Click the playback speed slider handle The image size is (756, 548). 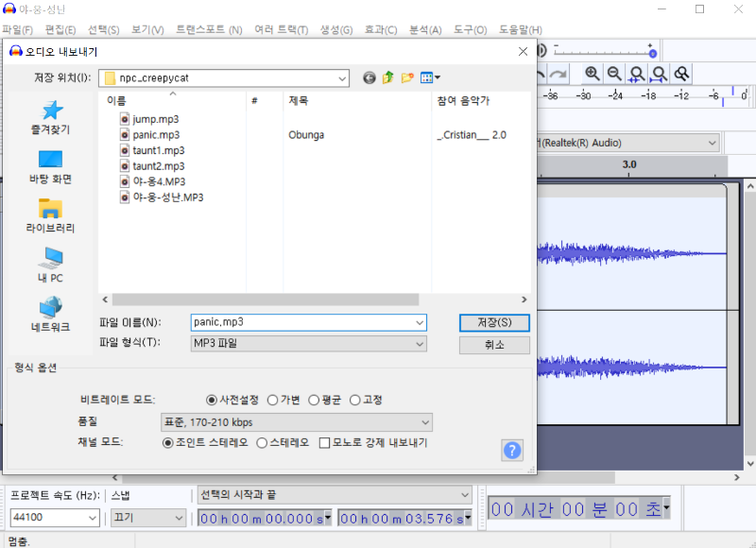[652, 52]
